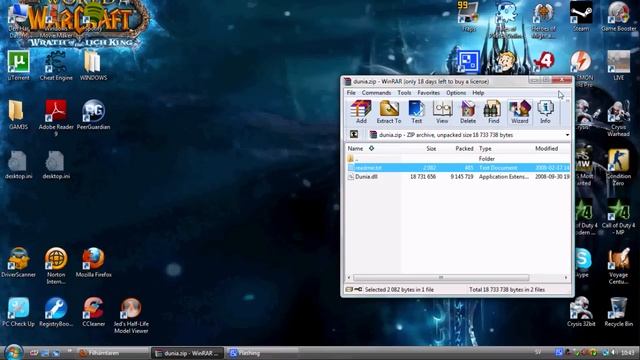
Task: Open Game Booster desktop icon
Action: click(618, 16)
